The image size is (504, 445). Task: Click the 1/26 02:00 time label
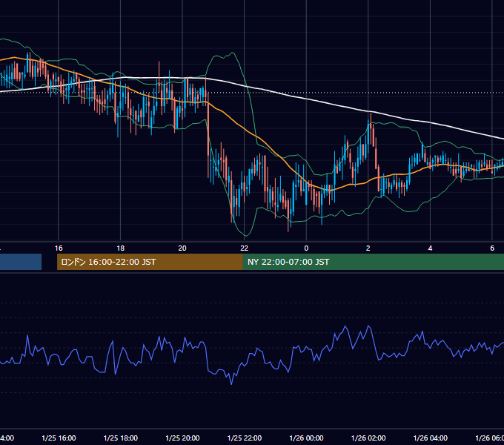click(368, 438)
